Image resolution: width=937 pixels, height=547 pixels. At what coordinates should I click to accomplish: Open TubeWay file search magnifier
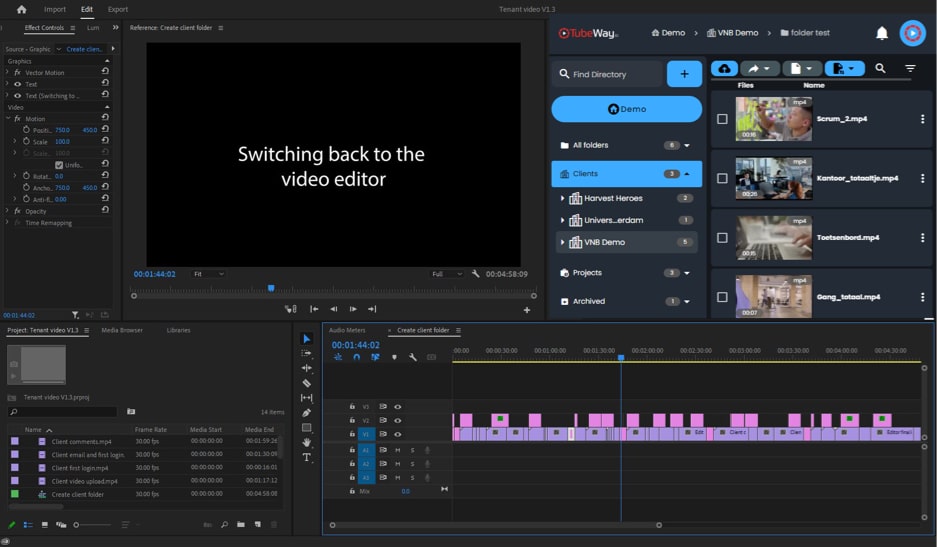point(880,68)
